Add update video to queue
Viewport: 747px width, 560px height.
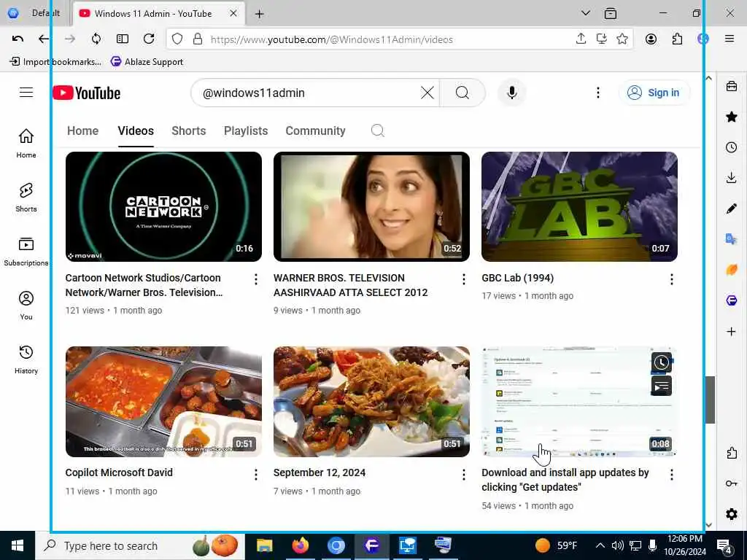(661, 386)
